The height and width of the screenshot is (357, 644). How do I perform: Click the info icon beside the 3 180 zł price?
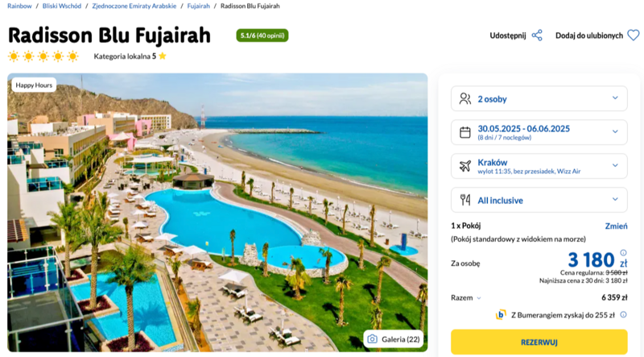[x=623, y=252]
